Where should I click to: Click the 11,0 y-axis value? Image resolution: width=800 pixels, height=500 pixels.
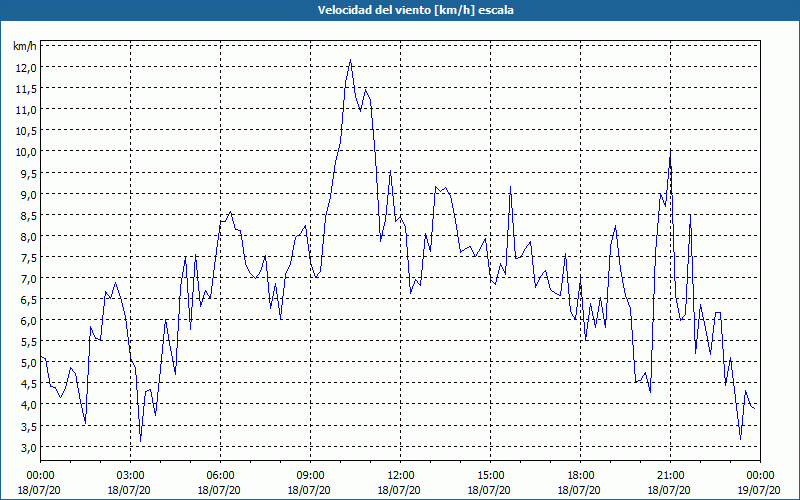click(26, 110)
